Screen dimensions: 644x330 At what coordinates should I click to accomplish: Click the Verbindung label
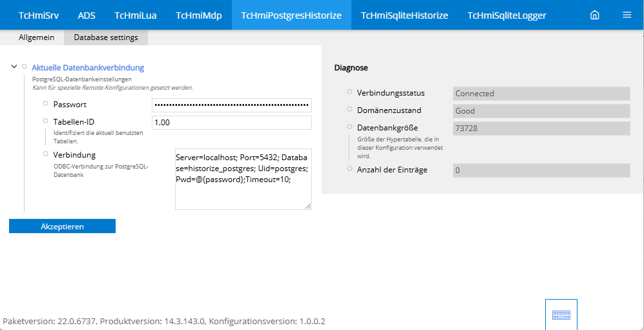tap(74, 155)
